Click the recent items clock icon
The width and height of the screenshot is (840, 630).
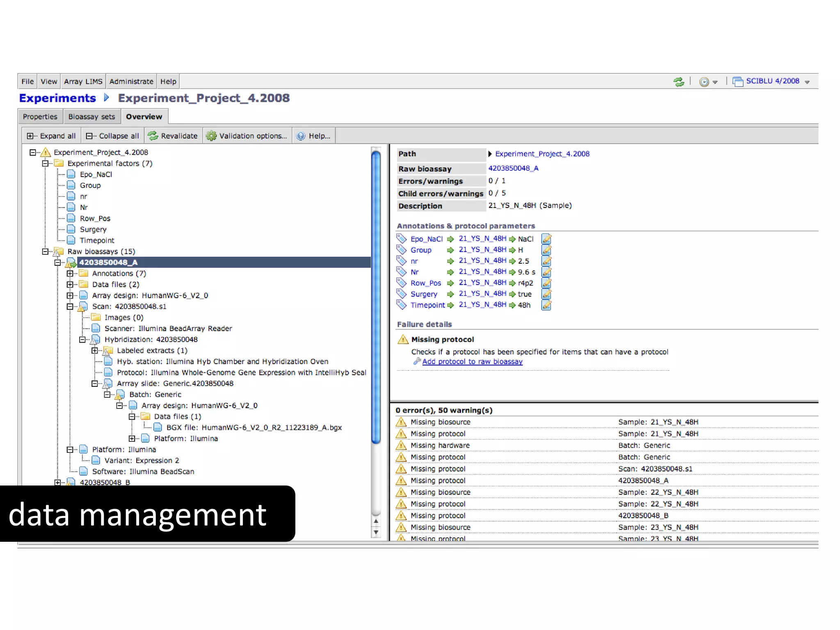click(704, 82)
